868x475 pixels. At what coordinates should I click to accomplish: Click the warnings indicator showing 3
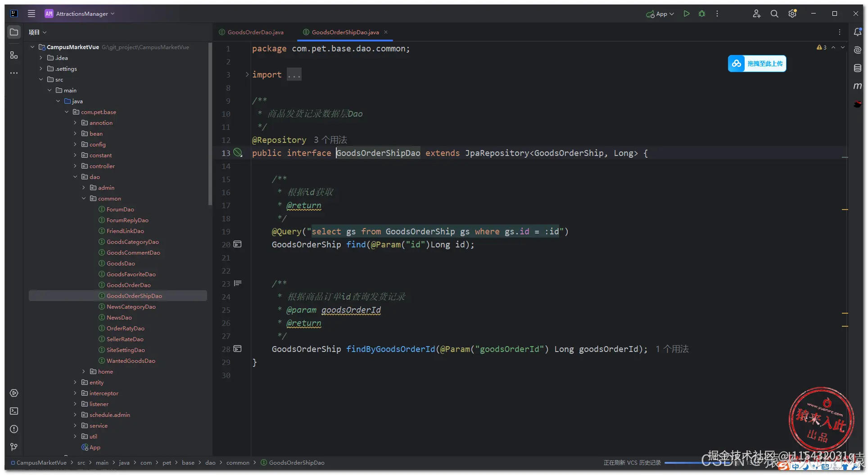[822, 47]
